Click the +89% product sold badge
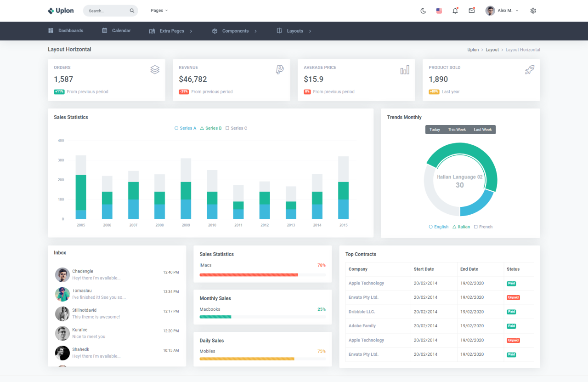The width and height of the screenshot is (588, 382). (434, 91)
